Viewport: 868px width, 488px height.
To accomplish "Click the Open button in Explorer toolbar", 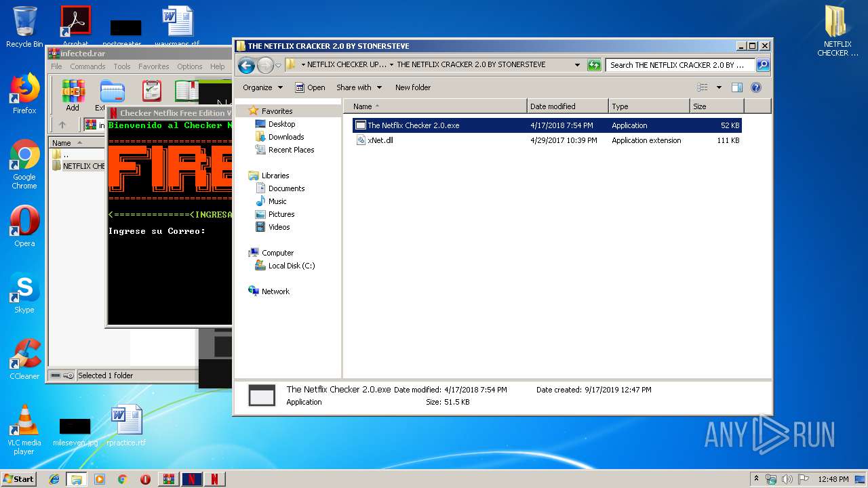I will point(310,87).
